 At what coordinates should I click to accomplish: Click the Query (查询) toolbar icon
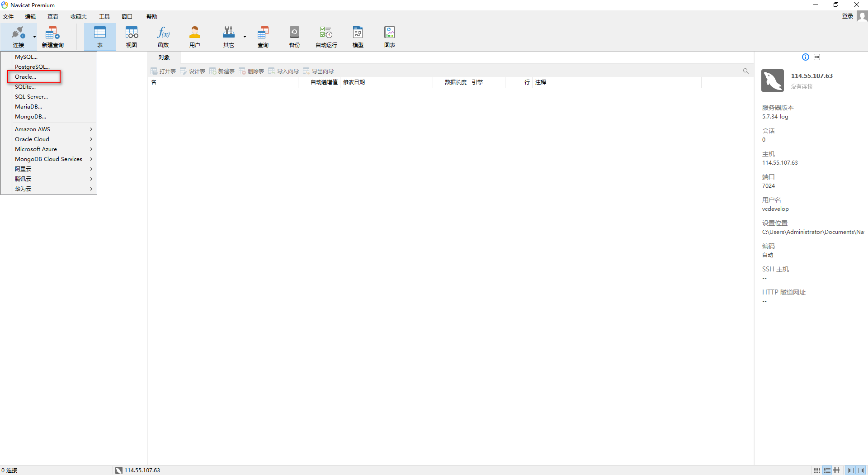click(263, 37)
